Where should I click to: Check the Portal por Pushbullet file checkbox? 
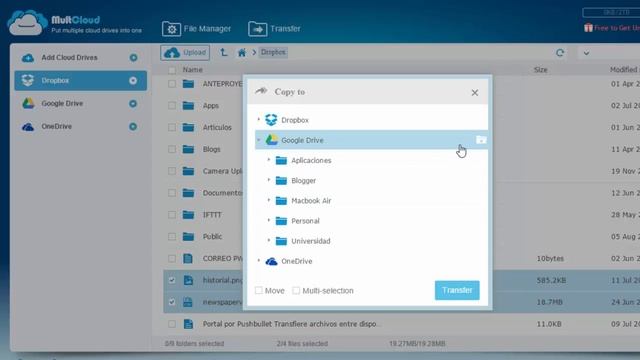pyautogui.click(x=172, y=324)
